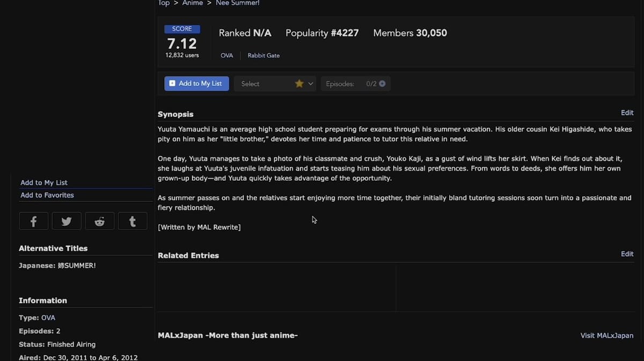This screenshot has width=644, height=361.
Task: Click the blue Add to My List button
Action: [x=196, y=84]
